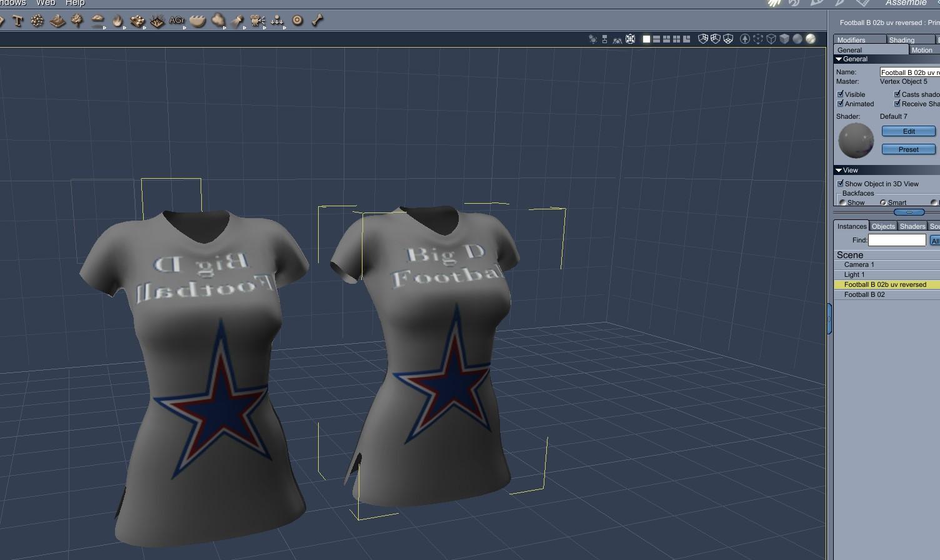Collapse the General section
This screenshot has width=940, height=560.
coord(839,59)
